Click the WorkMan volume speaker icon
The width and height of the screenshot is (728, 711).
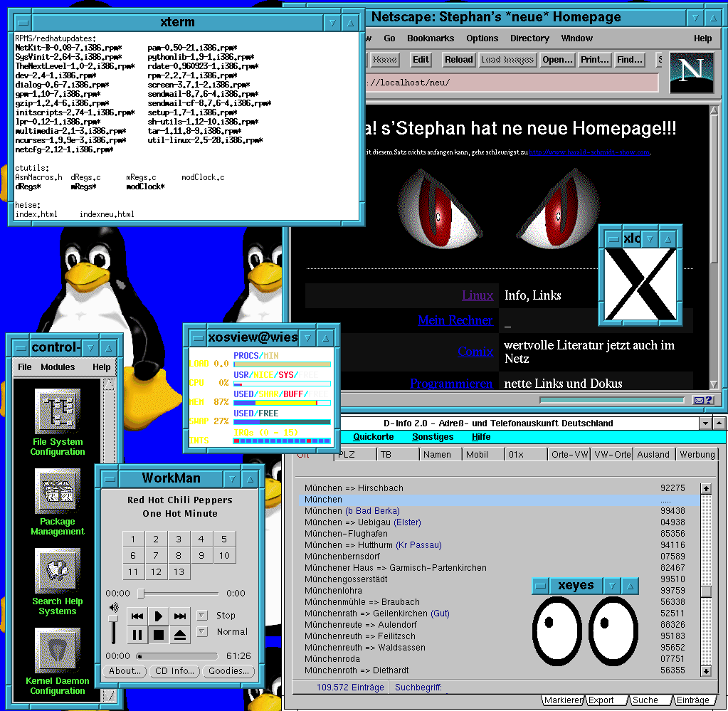pyautogui.click(x=114, y=607)
